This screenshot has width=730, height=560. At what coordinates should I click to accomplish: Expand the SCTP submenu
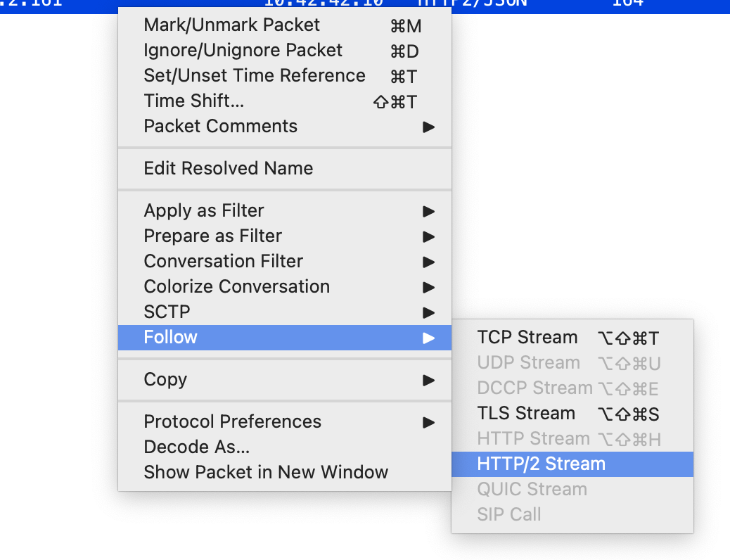click(167, 312)
